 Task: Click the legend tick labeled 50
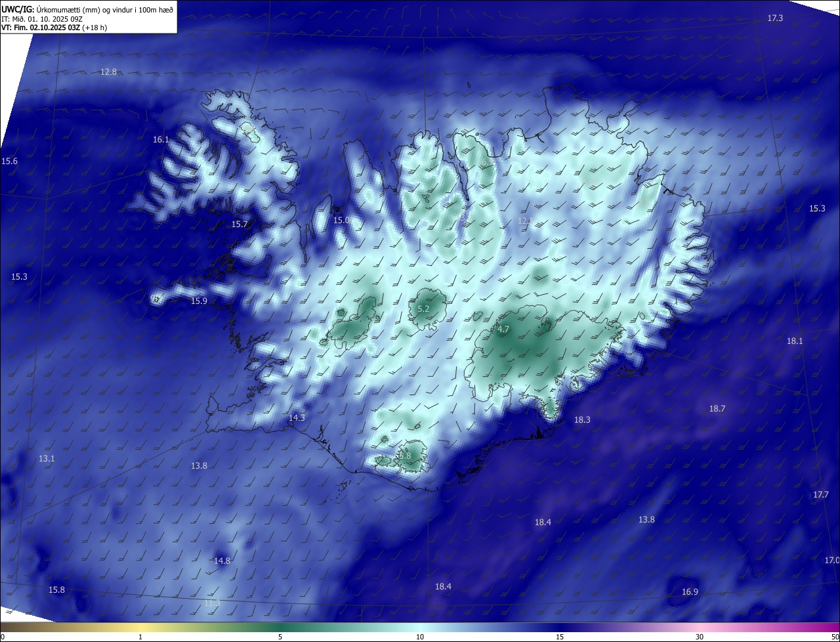835,637
